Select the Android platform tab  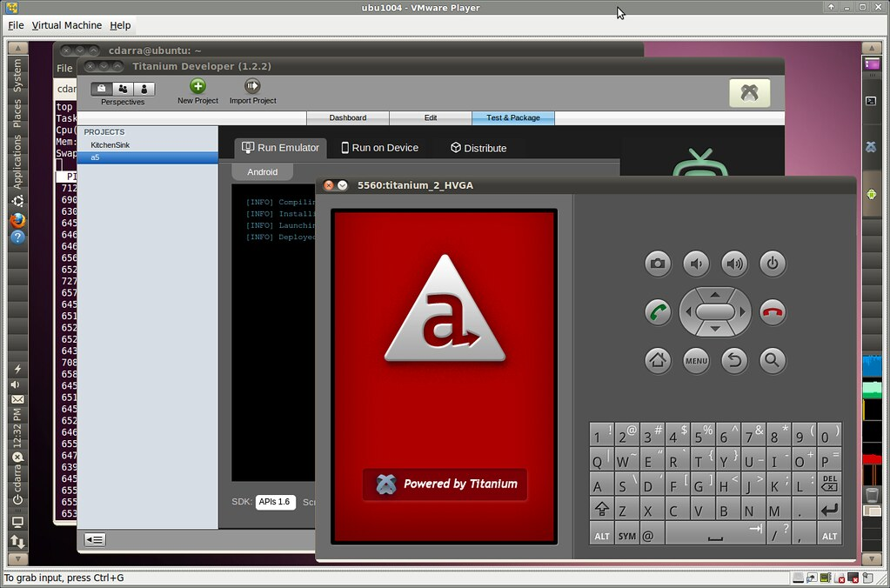tap(262, 172)
